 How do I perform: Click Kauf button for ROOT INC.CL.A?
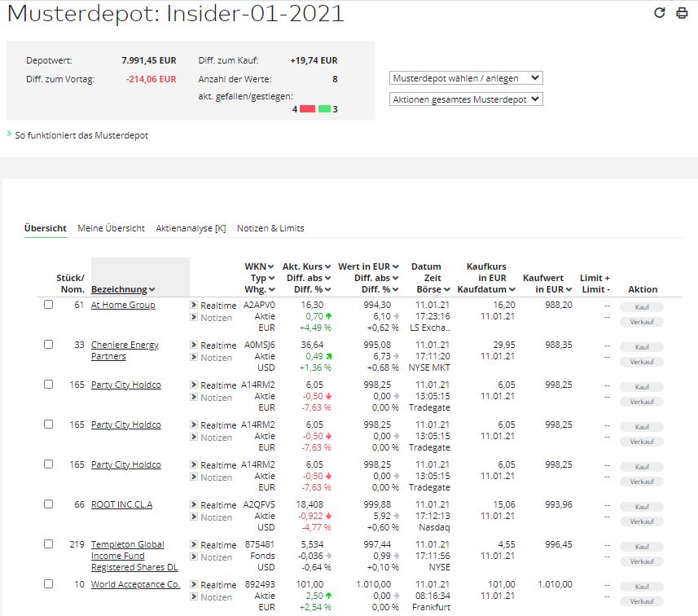(x=642, y=507)
